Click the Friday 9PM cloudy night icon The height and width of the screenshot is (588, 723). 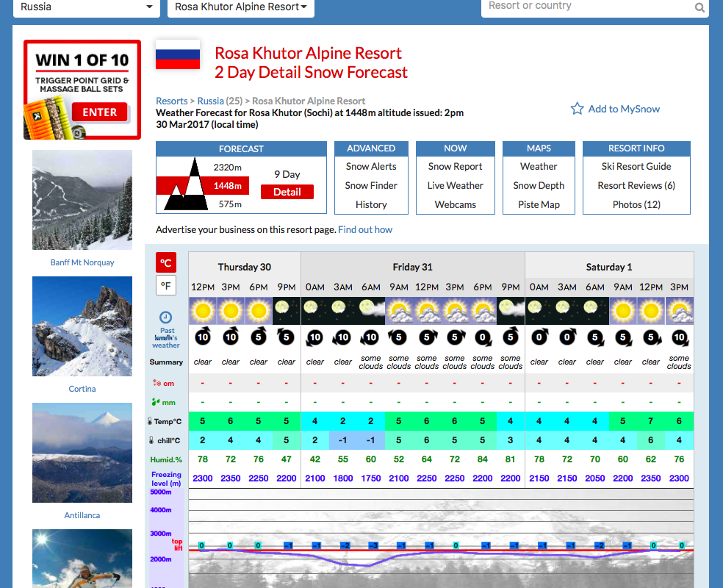point(511,311)
